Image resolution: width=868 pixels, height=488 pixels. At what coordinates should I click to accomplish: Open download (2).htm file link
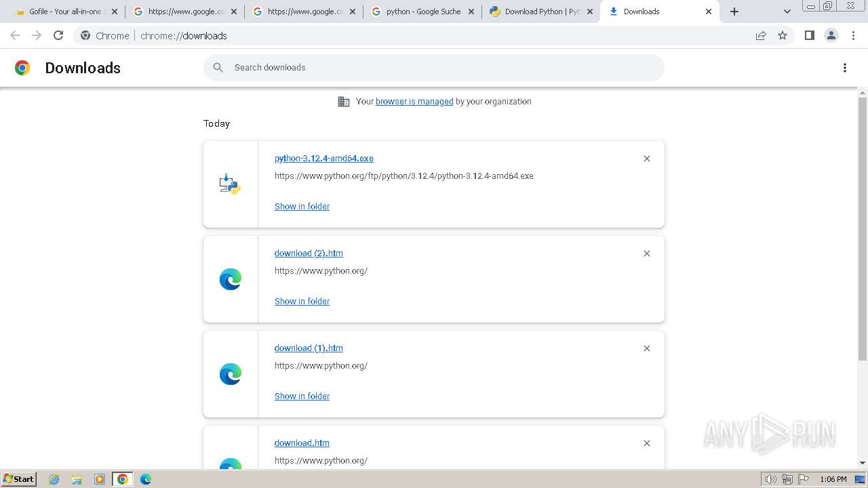309,253
